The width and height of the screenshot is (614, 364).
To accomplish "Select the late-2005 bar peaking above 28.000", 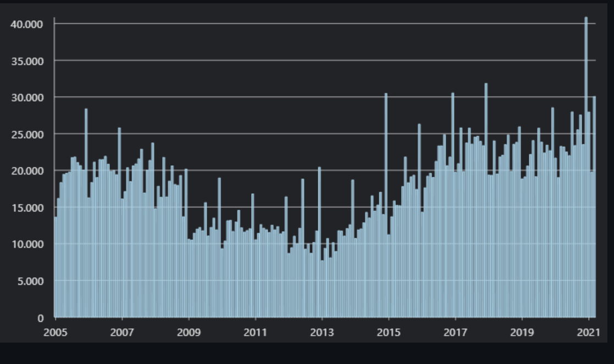I will coord(86,214).
